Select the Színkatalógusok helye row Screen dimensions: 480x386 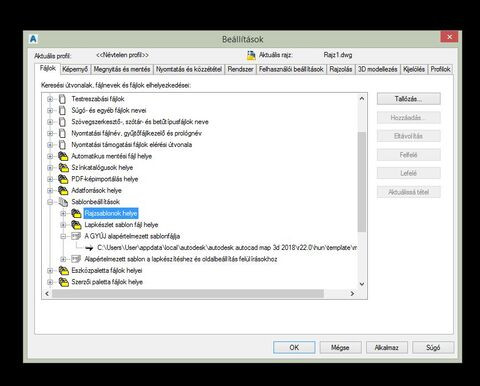(102, 167)
